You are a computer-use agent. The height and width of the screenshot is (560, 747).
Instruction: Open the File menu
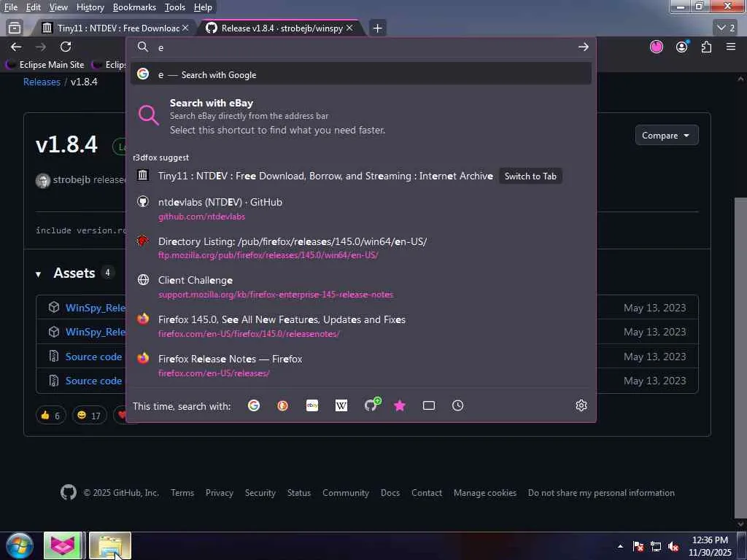tap(11, 7)
